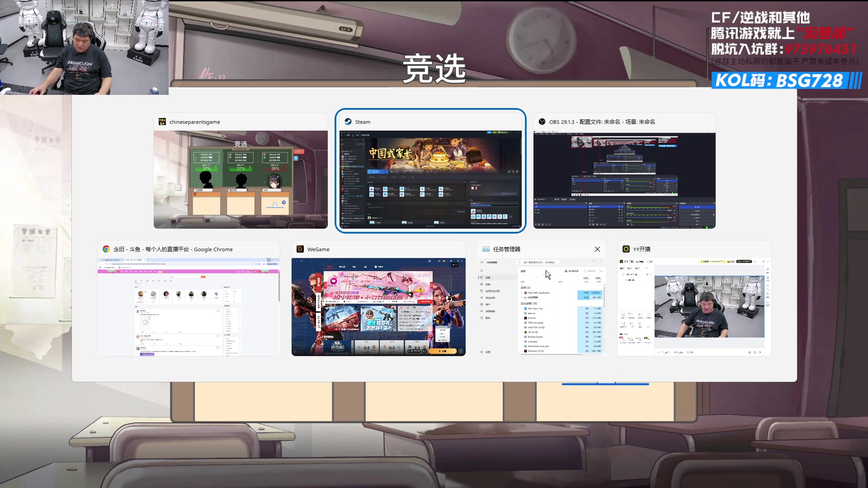This screenshot has width=868, height=488.
Task: Click the OBS logo icon
Action: [x=542, y=122]
